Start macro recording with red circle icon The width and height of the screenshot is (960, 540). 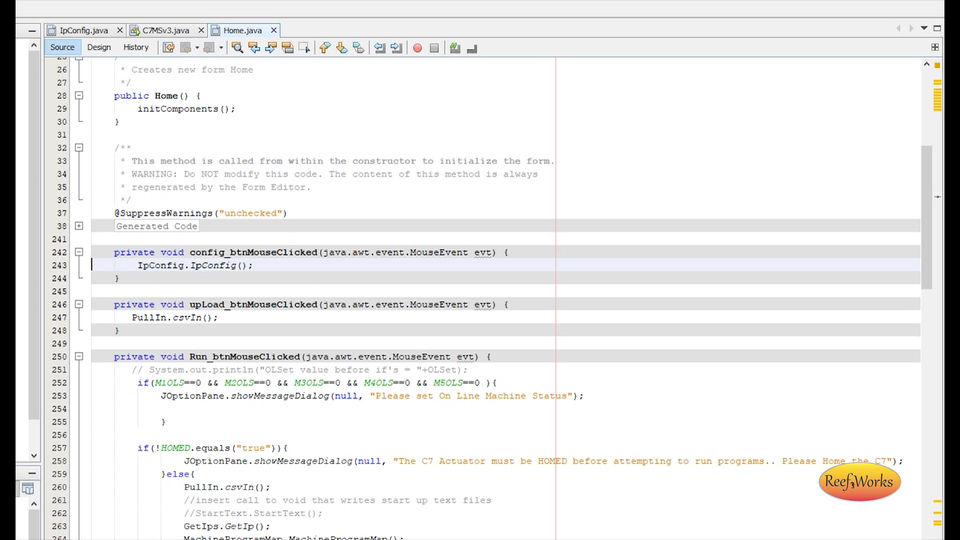click(x=418, y=48)
